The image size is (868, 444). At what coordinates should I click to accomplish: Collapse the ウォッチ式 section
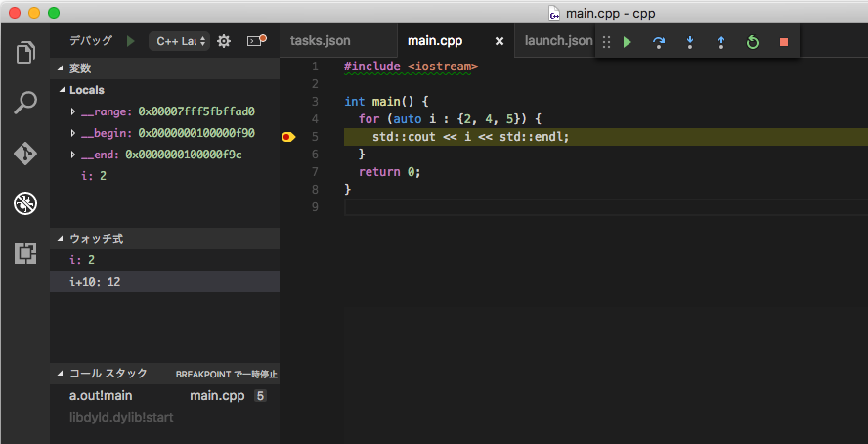[164, 239]
